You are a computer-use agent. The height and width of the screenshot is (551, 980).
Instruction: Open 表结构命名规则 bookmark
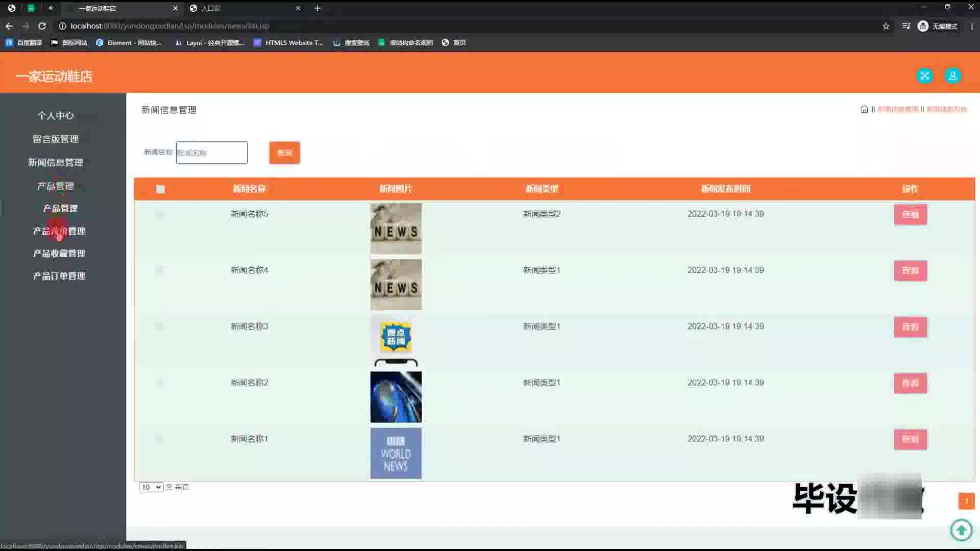click(x=406, y=43)
